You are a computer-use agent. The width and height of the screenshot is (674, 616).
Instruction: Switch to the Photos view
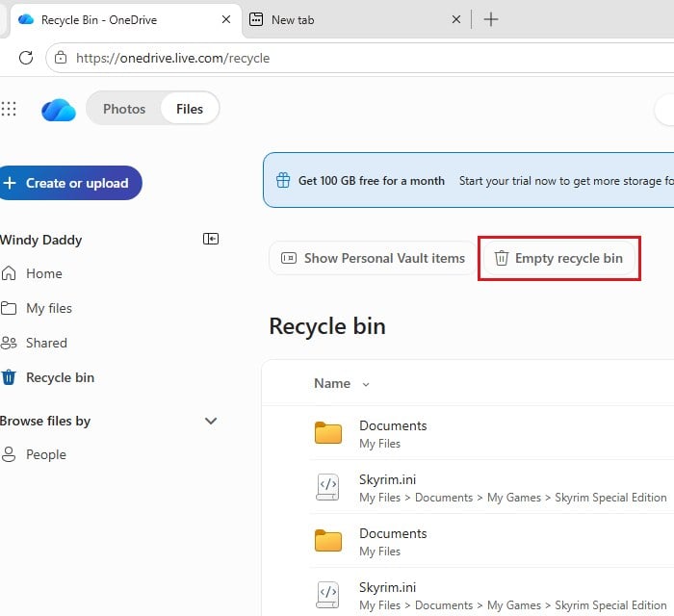[x=124, y=109]
